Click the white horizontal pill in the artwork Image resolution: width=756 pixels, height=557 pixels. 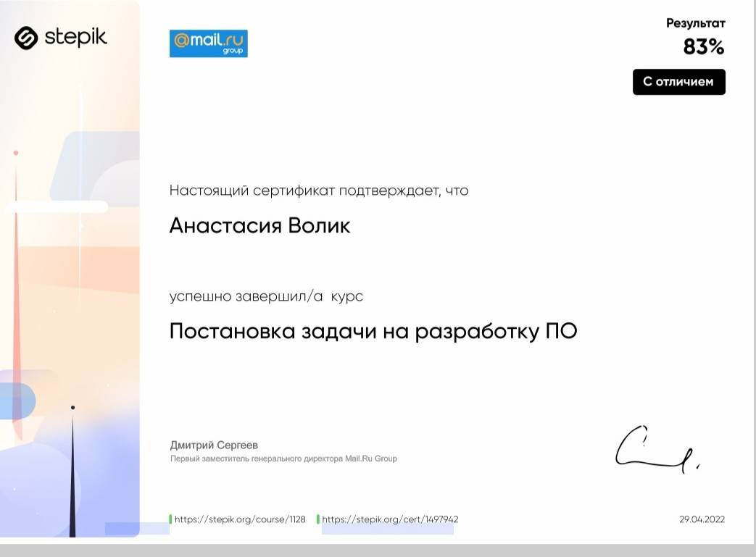coord(57,207)
